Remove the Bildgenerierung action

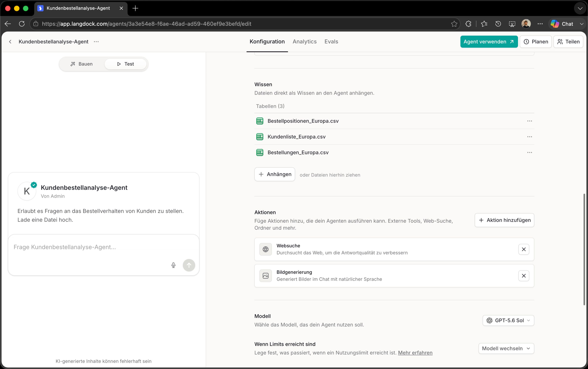(x=524, y=276)
